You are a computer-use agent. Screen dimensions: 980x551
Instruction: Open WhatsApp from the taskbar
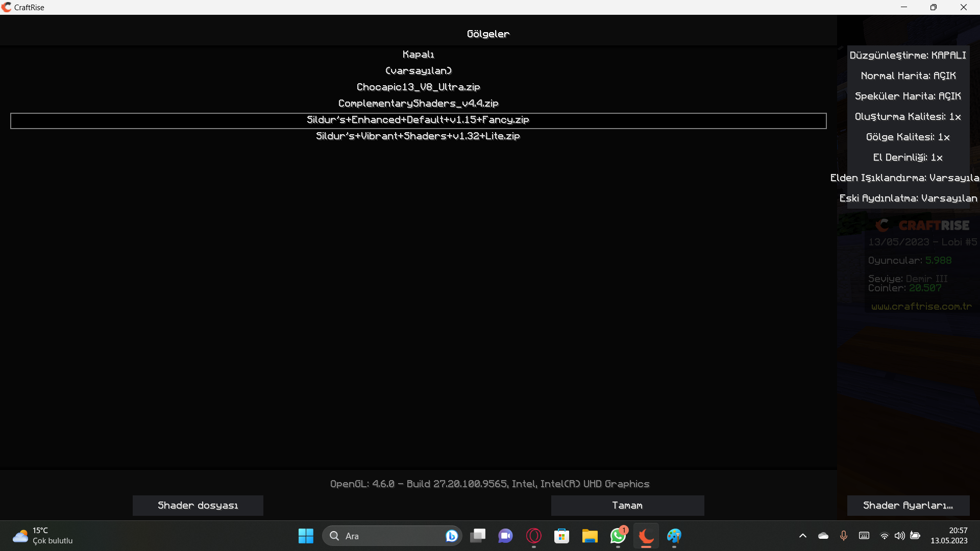618,536
